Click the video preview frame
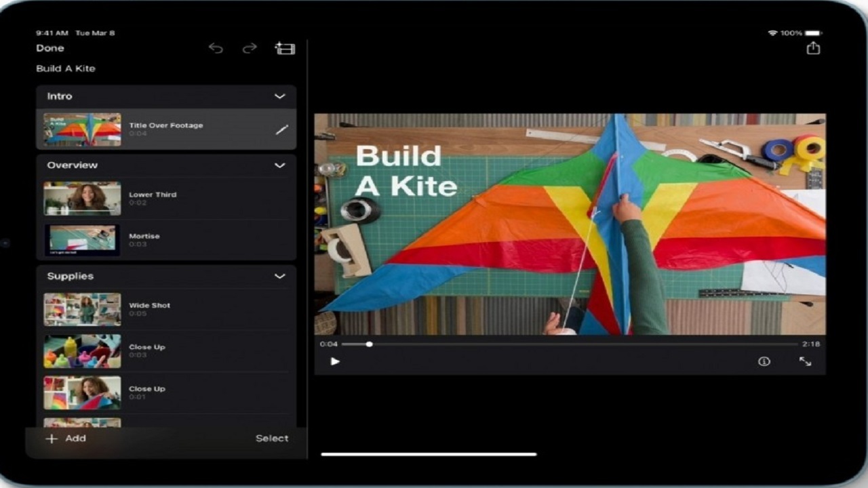Viewport: 868px width, 488px height. click(x=570, y=224)
